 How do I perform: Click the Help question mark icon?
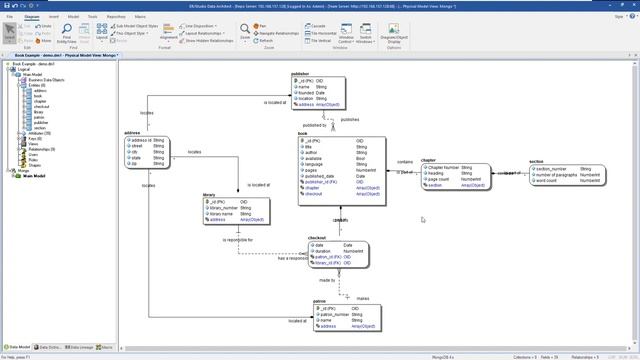pyautogui.click(x=632, y=16)
